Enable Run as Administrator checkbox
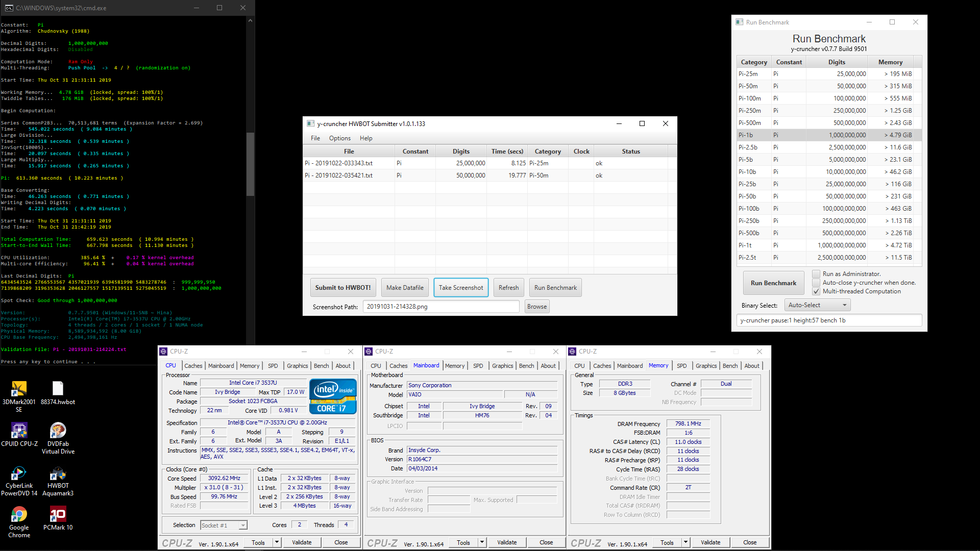 pyautogui.click(x=816, y=274)
